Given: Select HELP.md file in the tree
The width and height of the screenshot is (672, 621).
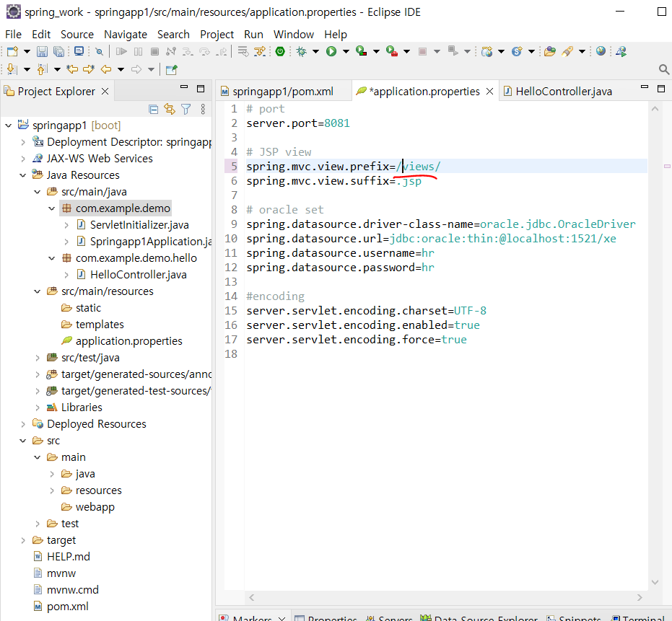Looking at the screenshot, I should point(68,557).
